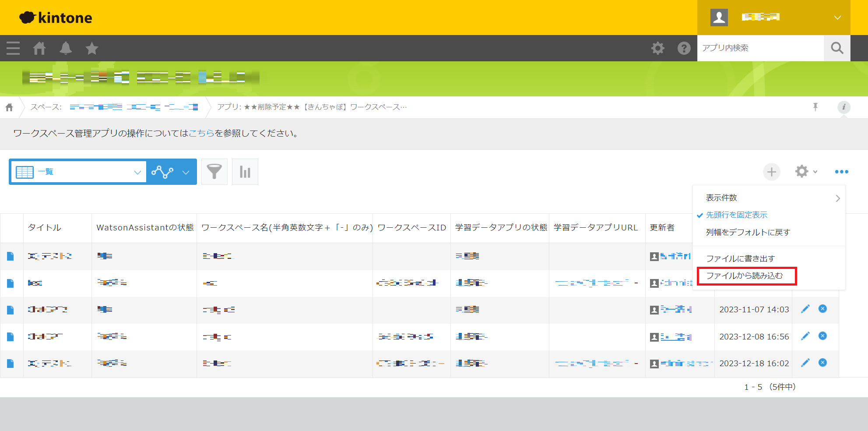868x431 pixels.
Task: Expand the 表示件数 submenu
Action: coord(769,198)
